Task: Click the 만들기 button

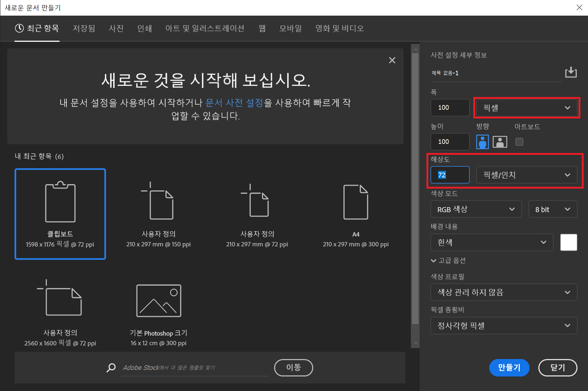Action: coord(509,368)
